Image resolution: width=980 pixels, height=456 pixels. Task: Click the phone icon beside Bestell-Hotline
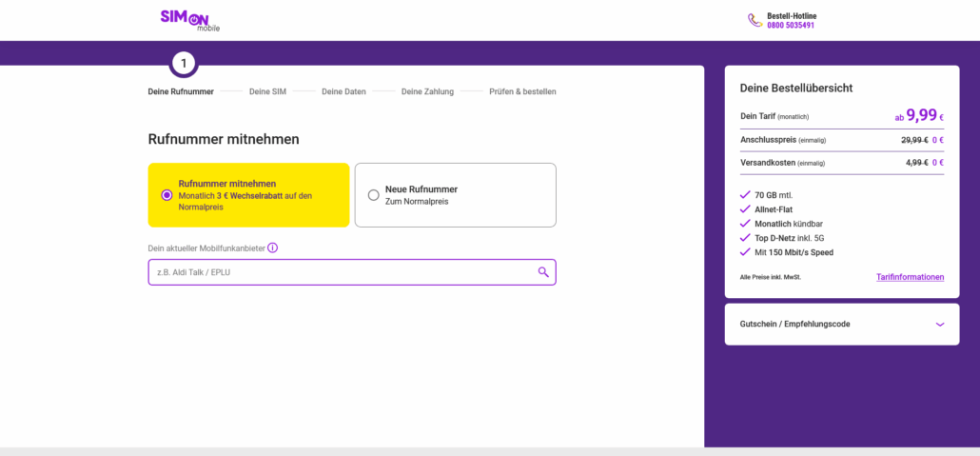click(x=755, y=21)
